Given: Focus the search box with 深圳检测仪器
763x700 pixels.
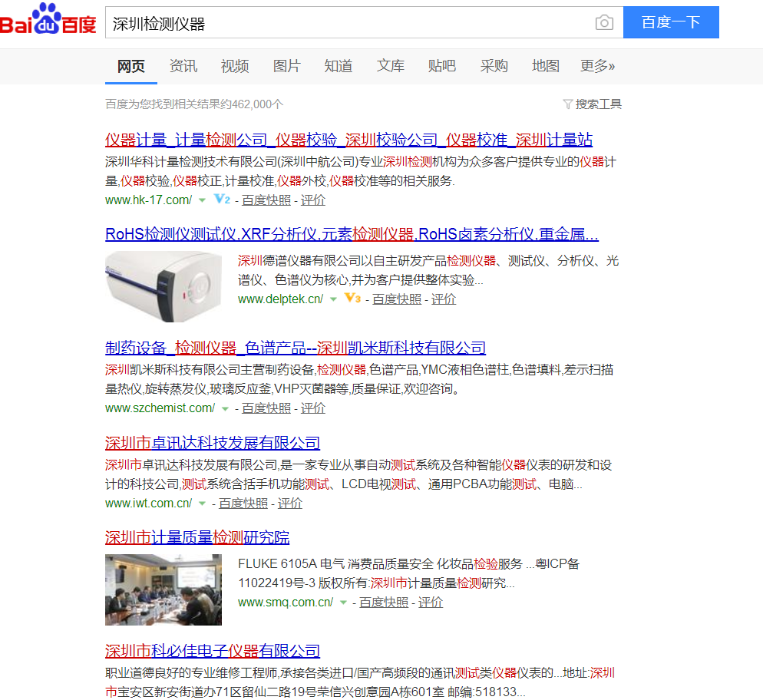Looking at the screenshot, I should 364,22.
